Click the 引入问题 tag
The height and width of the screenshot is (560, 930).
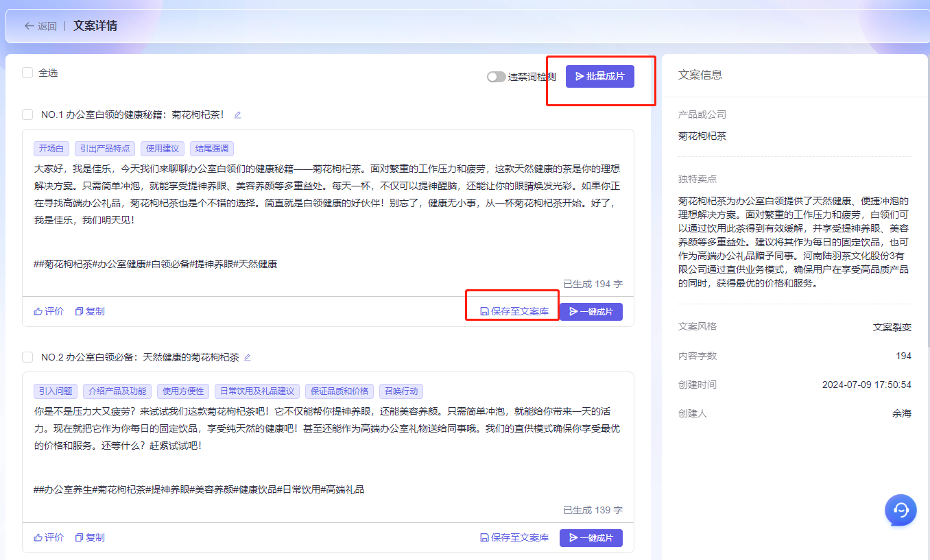(x=56, y=391)
